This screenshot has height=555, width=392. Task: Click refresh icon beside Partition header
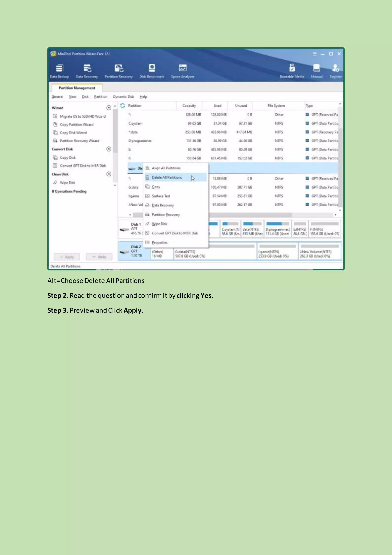click(x=123, y=105)
